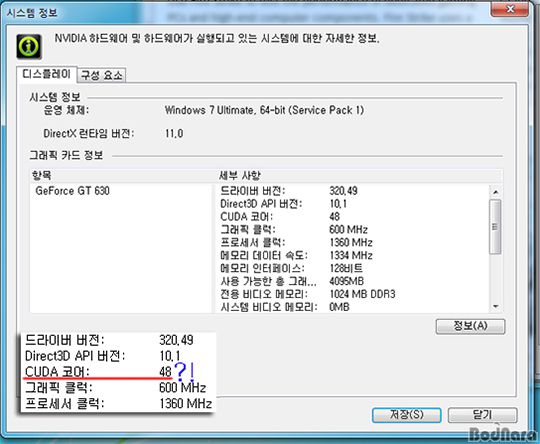Select GeForce GT 630 in the list
Viewport: 540px width, 444px height.
tap(73, 191)
